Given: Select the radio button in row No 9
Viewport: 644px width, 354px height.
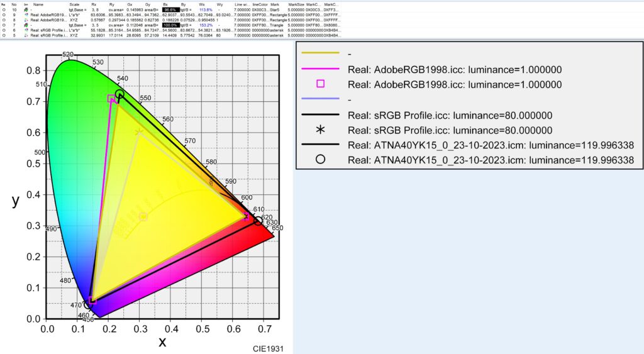Looking at the screenshot, I should (x=4, y=15).
